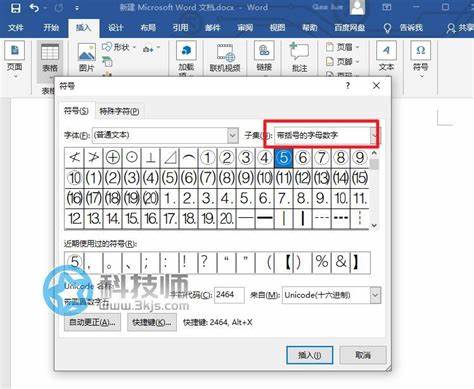Pick recently used % symbol
Viewport: 474px width, 389px height.
(321, 262)
